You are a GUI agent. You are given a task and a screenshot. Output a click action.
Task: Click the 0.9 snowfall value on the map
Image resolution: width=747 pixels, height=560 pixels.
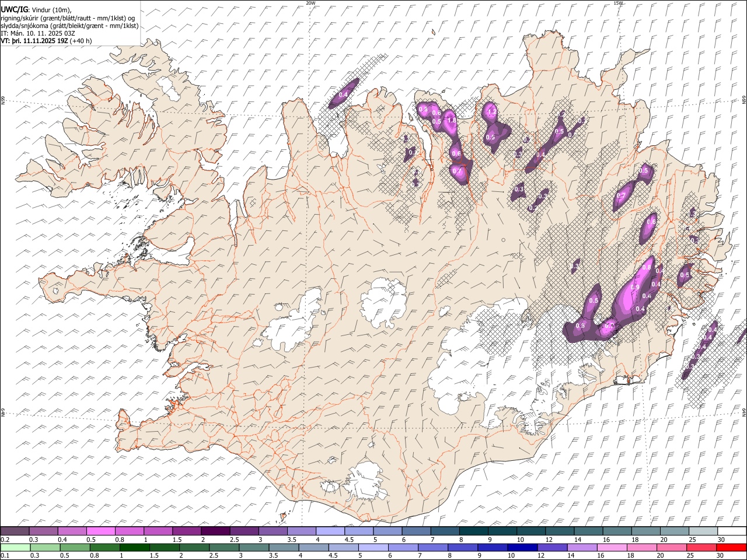pyautogui.click(x=635, y=287)
